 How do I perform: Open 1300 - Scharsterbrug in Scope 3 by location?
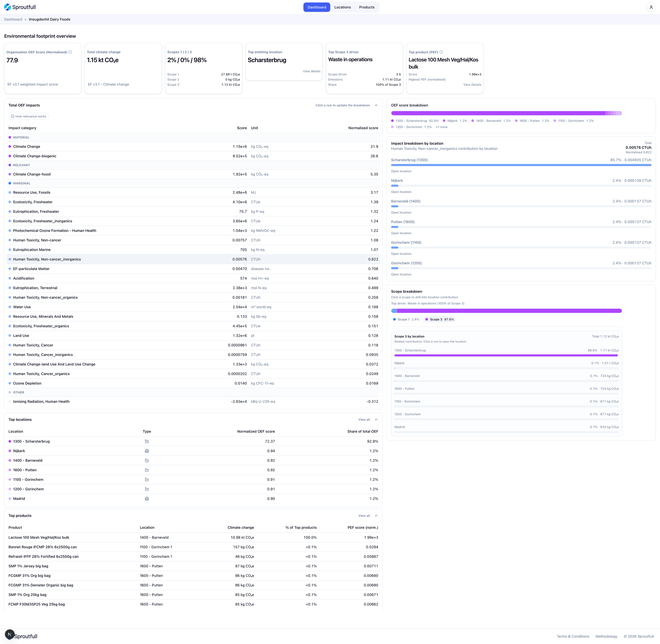pos(507,352)
